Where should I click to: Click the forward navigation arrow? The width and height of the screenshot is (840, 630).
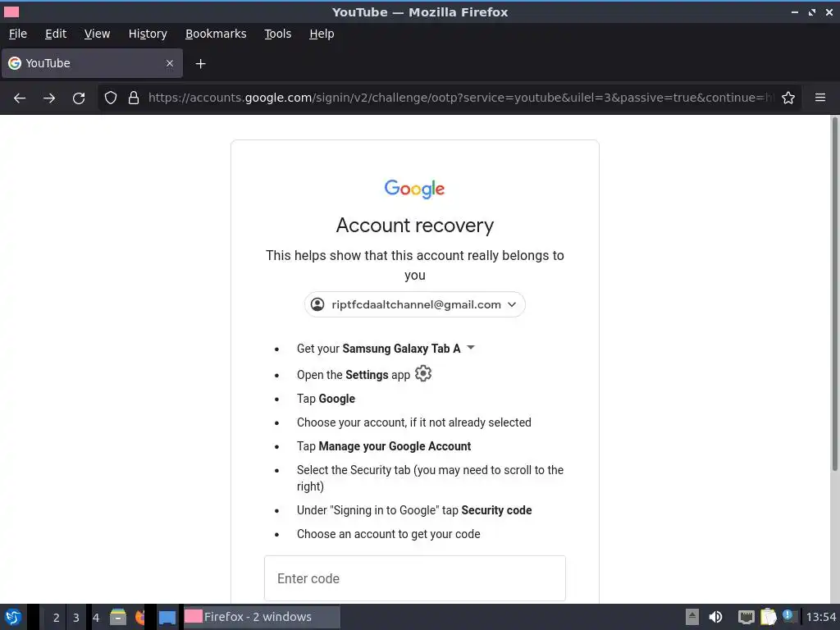49,98
